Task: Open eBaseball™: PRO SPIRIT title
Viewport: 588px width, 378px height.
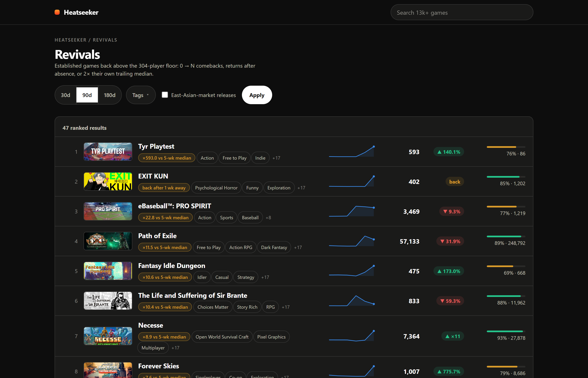Action: tap(175, 206)
